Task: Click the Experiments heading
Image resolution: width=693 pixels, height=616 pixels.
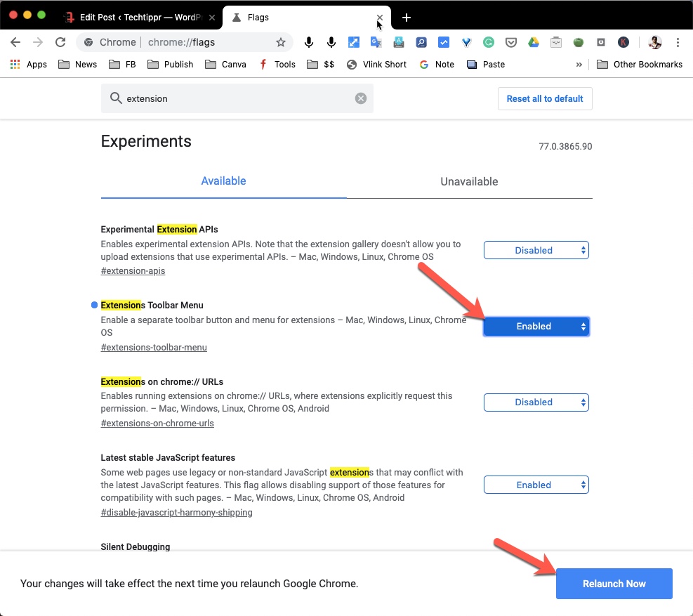Action: pos(146,141)
